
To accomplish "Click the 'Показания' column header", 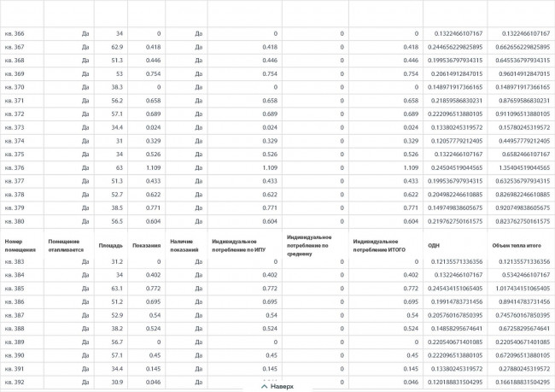I will click(147, 245).
